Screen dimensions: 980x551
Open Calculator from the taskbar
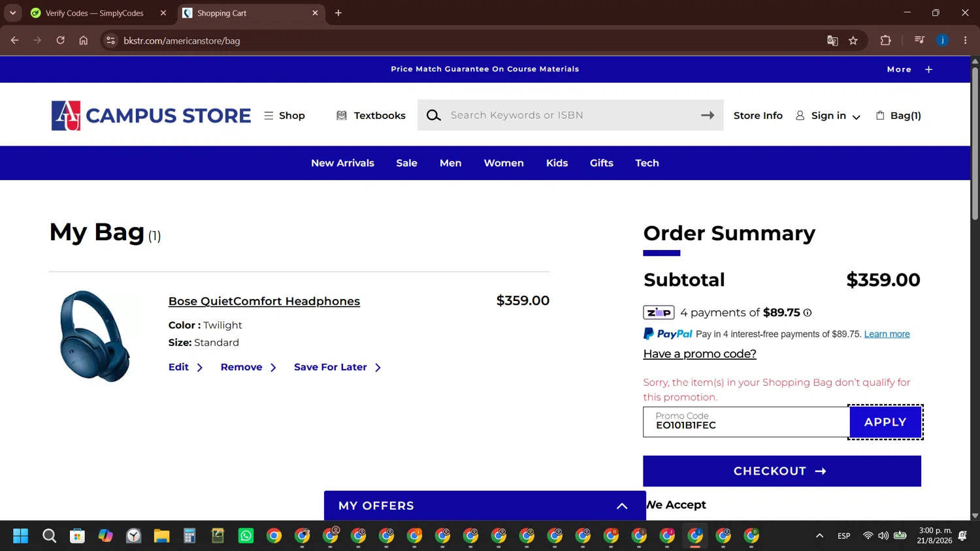189,536
